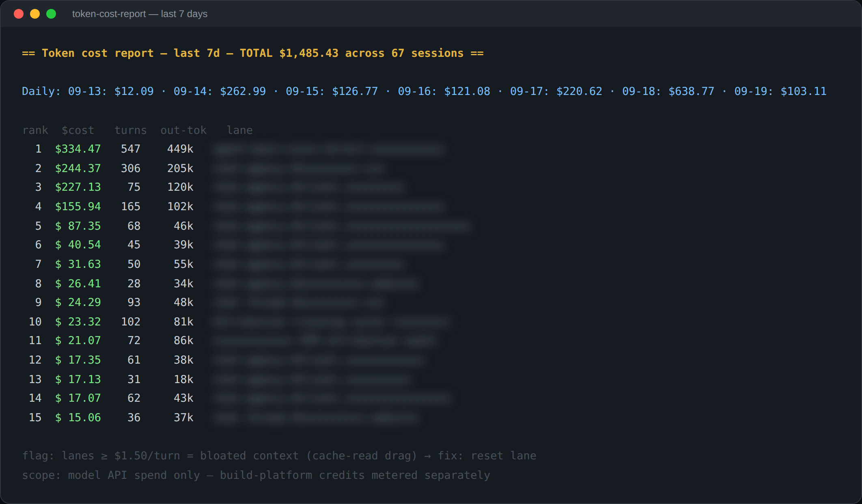This screenshot has height=504, width=862.
Task: Select the $ 15.06 cost value
Action: 78,418
